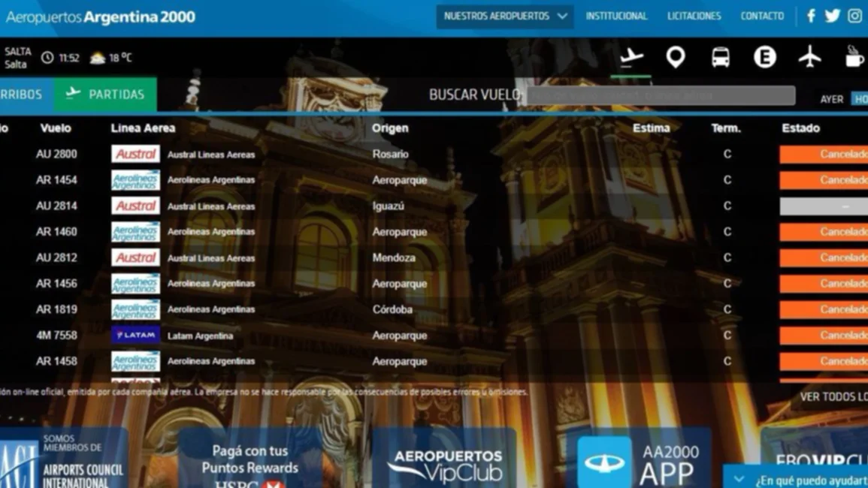
Task: Select flight number AR 1454
Action: tap(56, 180)
